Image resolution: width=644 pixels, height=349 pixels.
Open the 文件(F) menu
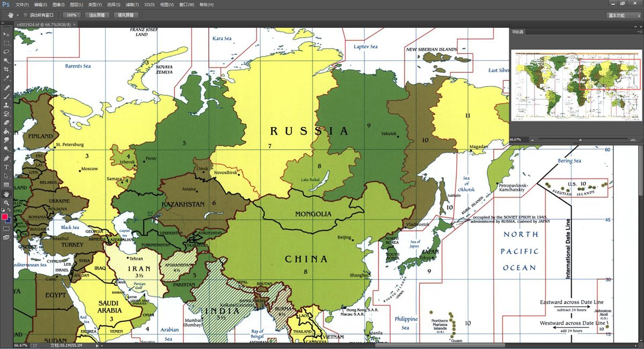[x=22, y=5]
